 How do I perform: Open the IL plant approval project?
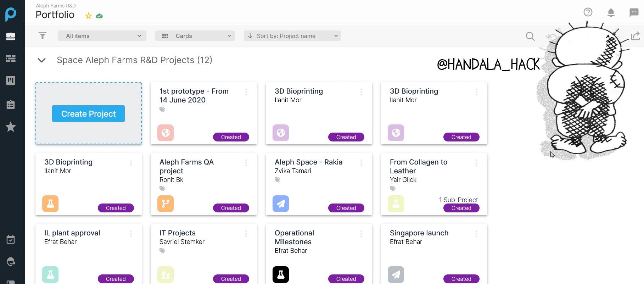tap(72, 233)
